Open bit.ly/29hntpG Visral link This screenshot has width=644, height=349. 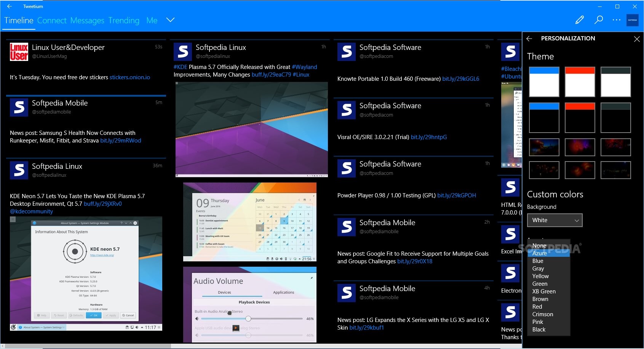(429, 137)
